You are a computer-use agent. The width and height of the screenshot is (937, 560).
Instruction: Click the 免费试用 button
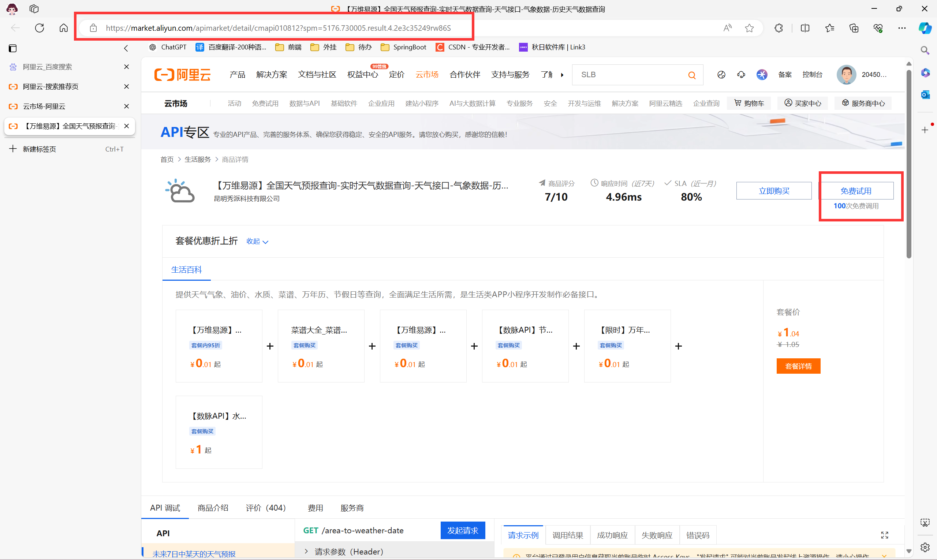tap(855, 191)
